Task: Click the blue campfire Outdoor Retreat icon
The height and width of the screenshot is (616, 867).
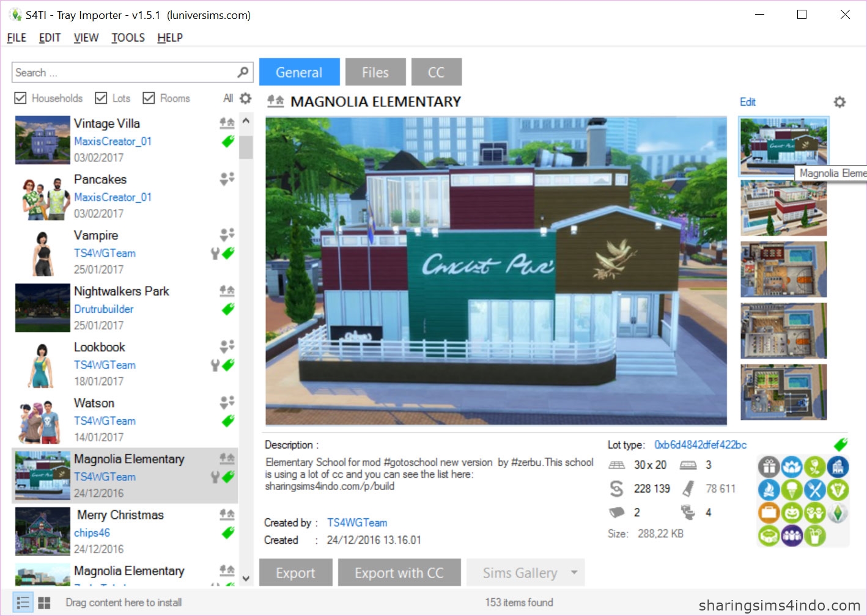Action: coord(769,490)
